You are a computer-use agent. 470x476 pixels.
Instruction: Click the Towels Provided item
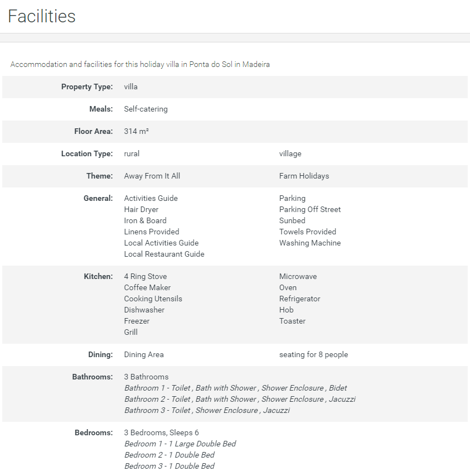(307, 232)
